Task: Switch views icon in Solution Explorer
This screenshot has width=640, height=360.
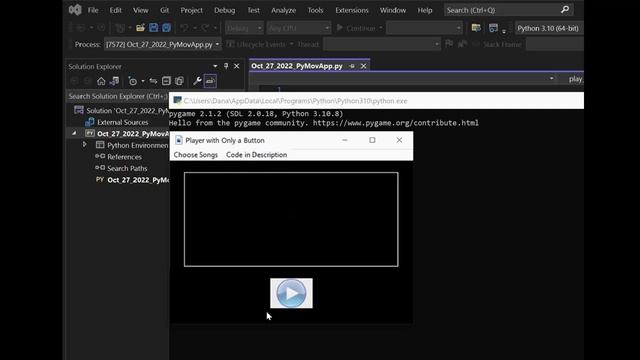Action: tap(114, 81)
